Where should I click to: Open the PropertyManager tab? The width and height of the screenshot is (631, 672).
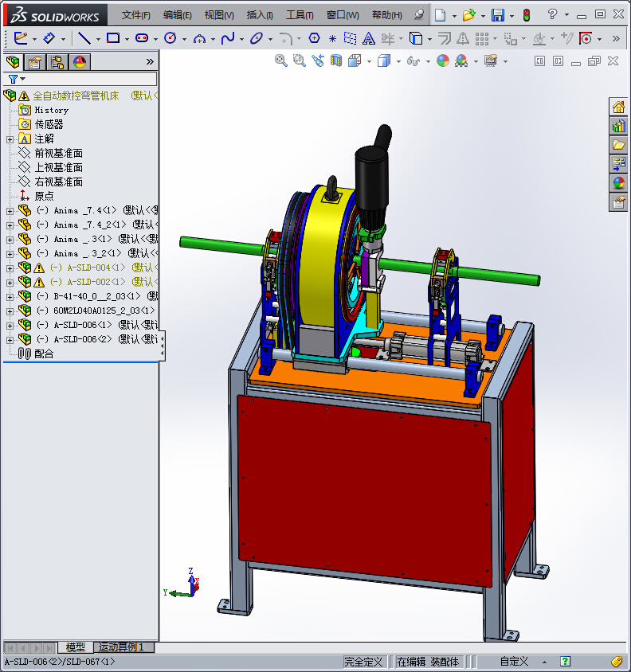pos(35,62)
